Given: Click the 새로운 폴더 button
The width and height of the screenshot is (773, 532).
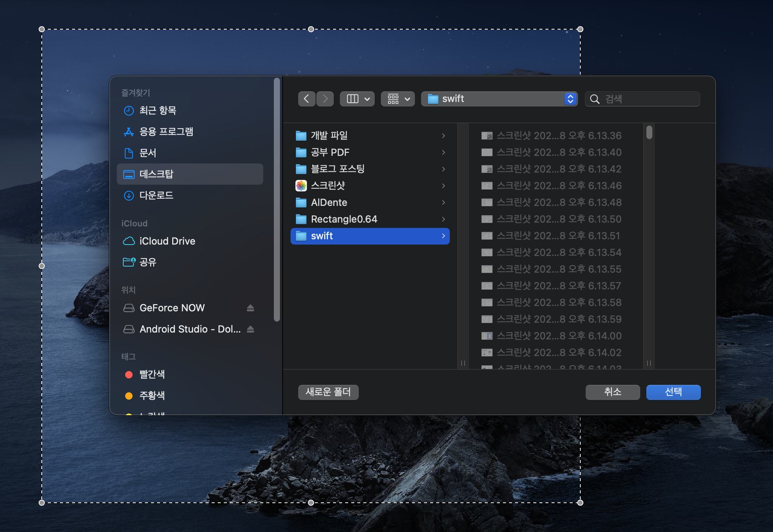Looking at the screenshot, I should click(x=328, y=392).
